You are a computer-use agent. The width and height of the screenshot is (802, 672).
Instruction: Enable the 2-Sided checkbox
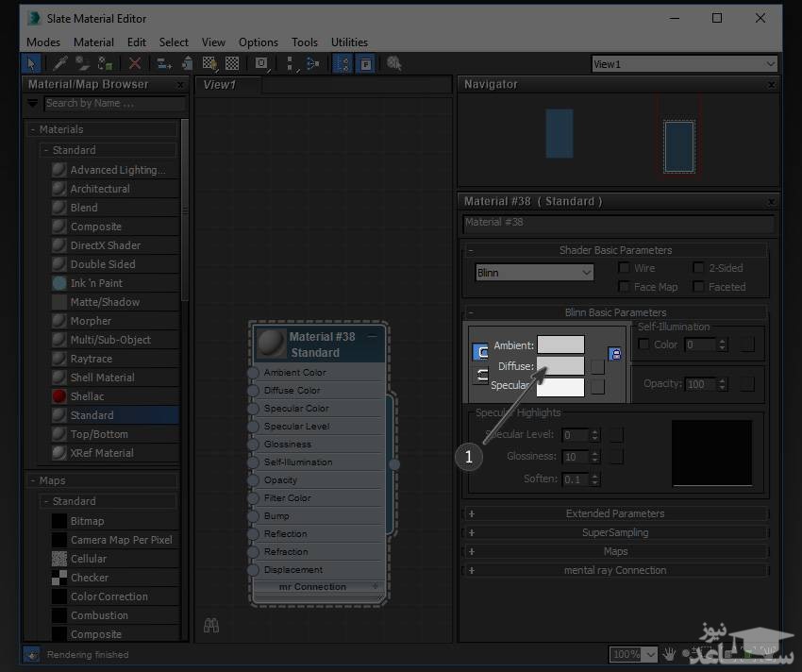coord(699,269)
